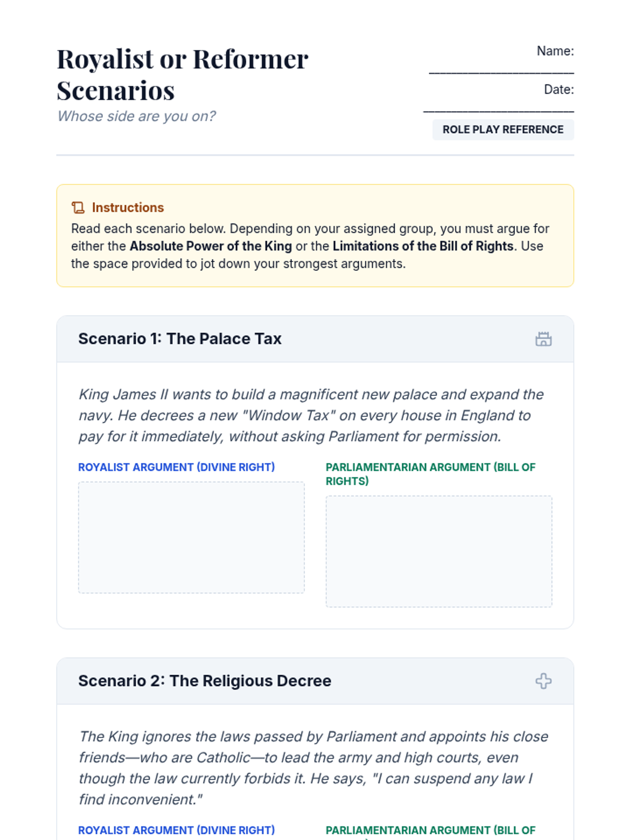Click the scroll icon beside Instructions
The image size is (630, 840).
tap(78, 207)
